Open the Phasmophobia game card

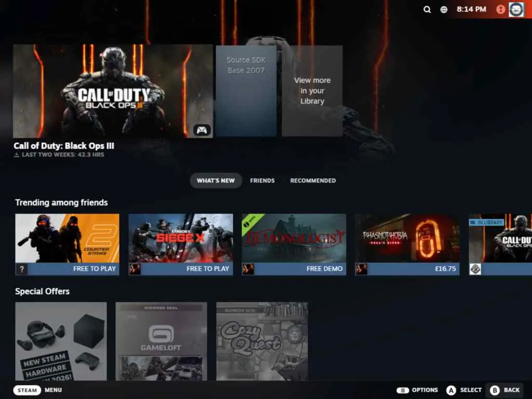click(407, 244)
